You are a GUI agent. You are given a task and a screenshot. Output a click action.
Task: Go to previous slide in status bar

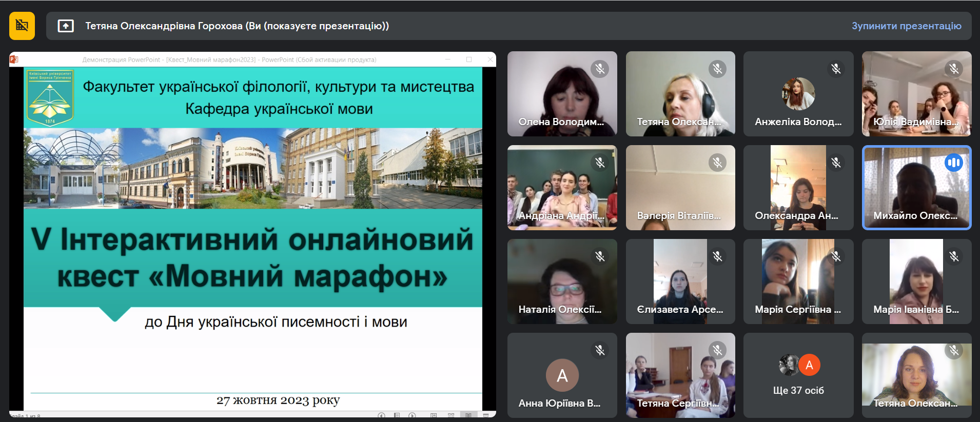coord(381,415)
